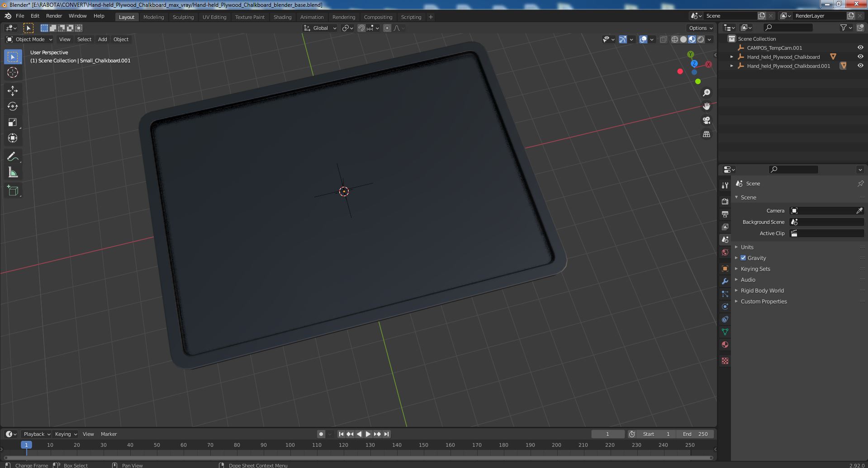868x468 pixels.
Task: Activate the Transform tool
Action: 13,138
